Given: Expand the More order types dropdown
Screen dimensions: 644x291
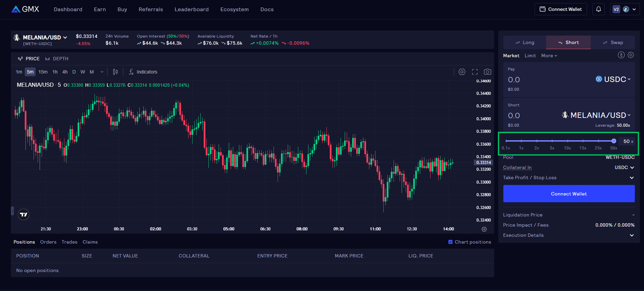Looking at the screenshot, I should coord(549,56).
